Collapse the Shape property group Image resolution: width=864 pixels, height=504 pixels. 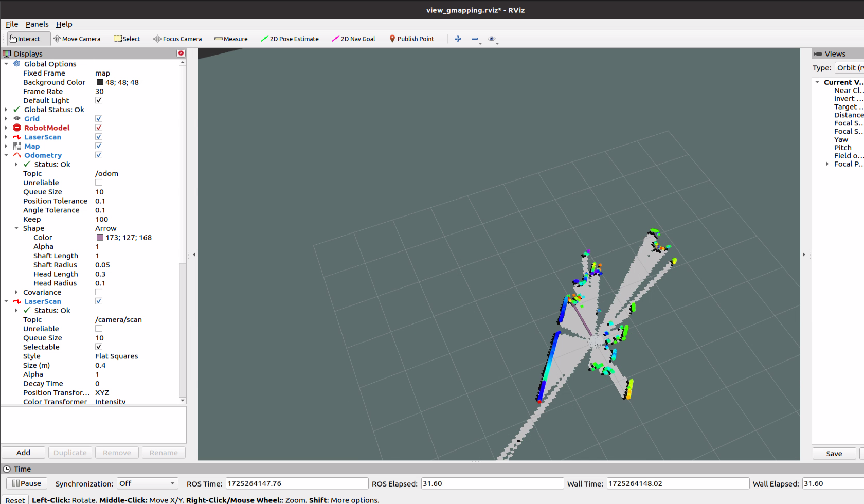point(16,228)
